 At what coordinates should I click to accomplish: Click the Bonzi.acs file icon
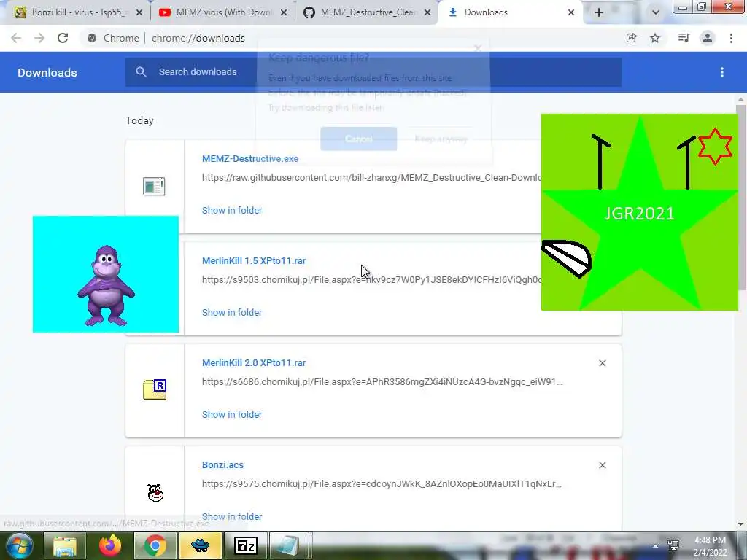(155, 492)
